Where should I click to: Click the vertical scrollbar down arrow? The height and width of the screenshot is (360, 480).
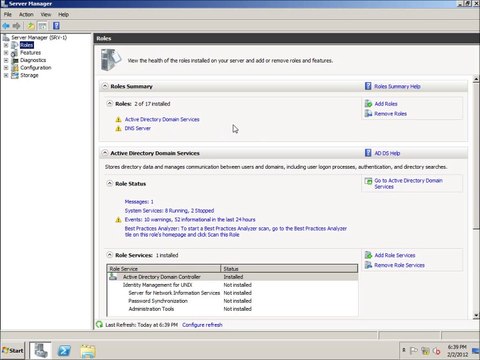tap(476, 315)
